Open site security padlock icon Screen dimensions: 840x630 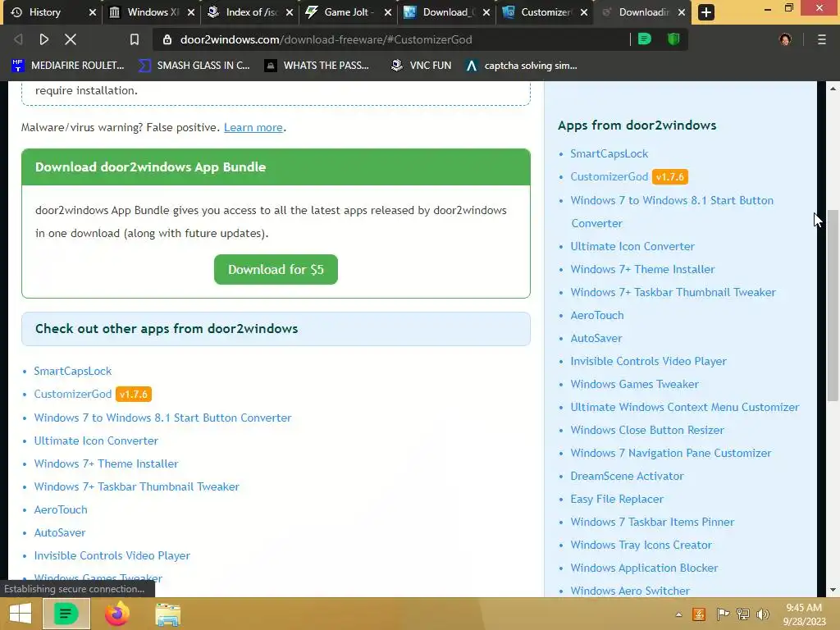pos(167,39)
